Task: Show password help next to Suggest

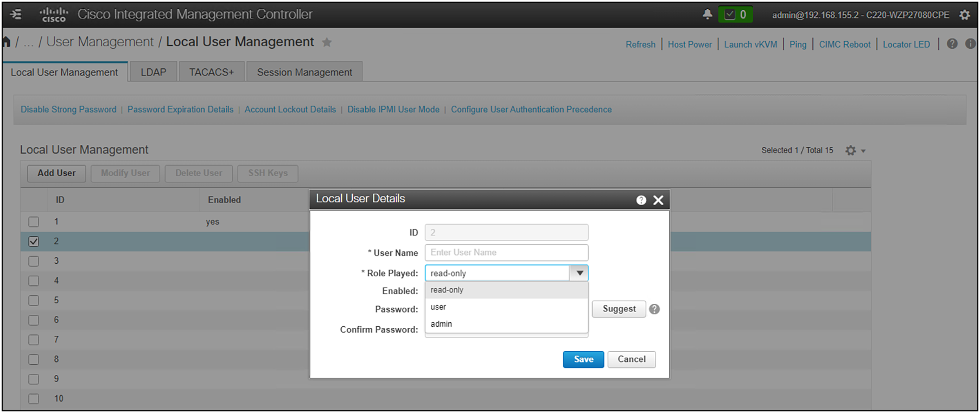Action: [x=654, y=309]
